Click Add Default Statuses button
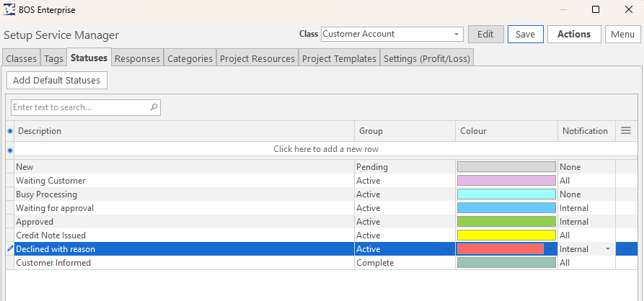 [57, 81]
